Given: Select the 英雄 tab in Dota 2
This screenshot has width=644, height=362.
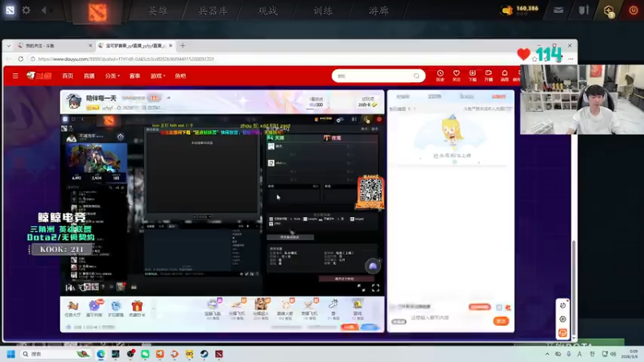Looking at the screenshot, I should 158,10.
